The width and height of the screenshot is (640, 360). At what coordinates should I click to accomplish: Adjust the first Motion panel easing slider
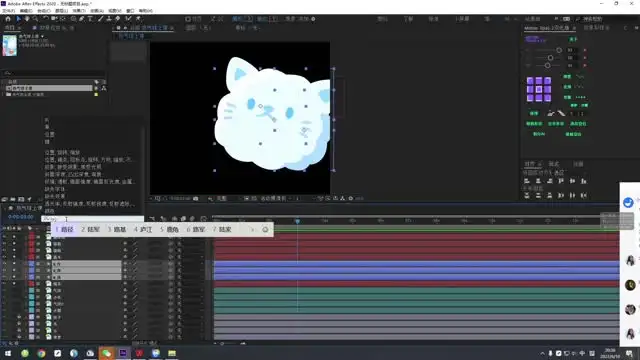coord(559,50)
